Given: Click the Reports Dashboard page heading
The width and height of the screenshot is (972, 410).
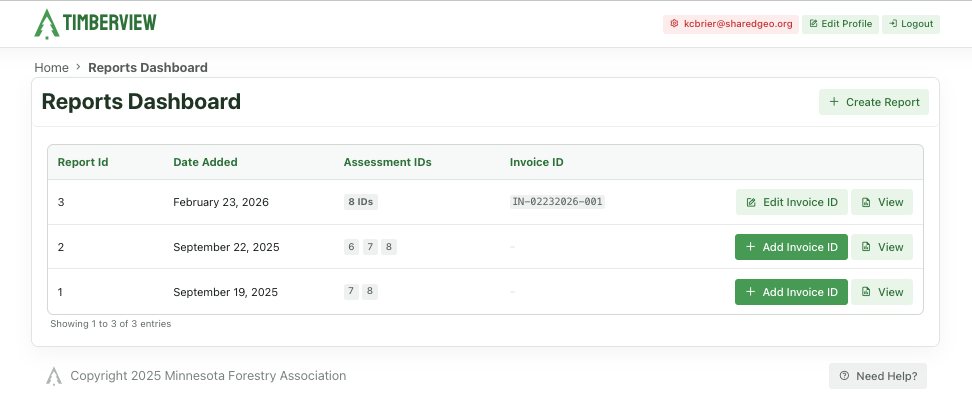Looking at the screenshot, I should point(141,102).
